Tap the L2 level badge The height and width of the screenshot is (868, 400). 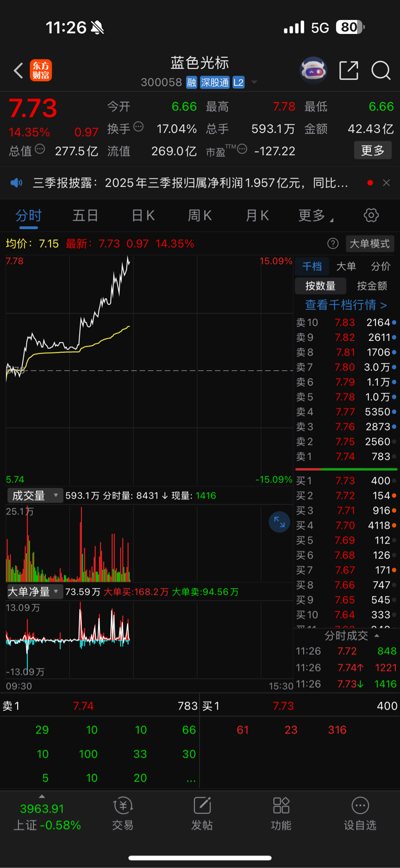tap(238, 82)
